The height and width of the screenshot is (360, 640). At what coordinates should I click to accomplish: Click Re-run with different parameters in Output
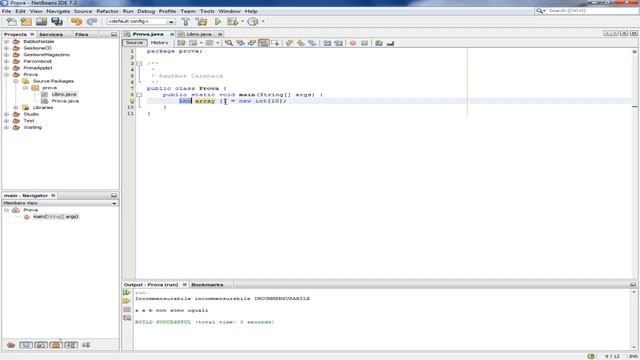click(127, 301)
